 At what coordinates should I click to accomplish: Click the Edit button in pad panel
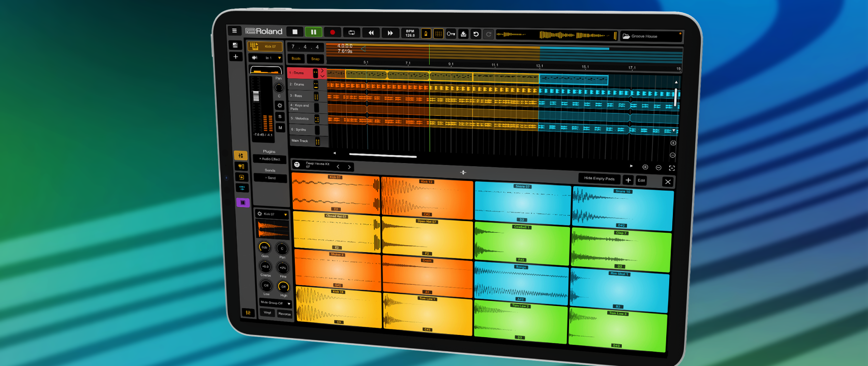[641, 180]
